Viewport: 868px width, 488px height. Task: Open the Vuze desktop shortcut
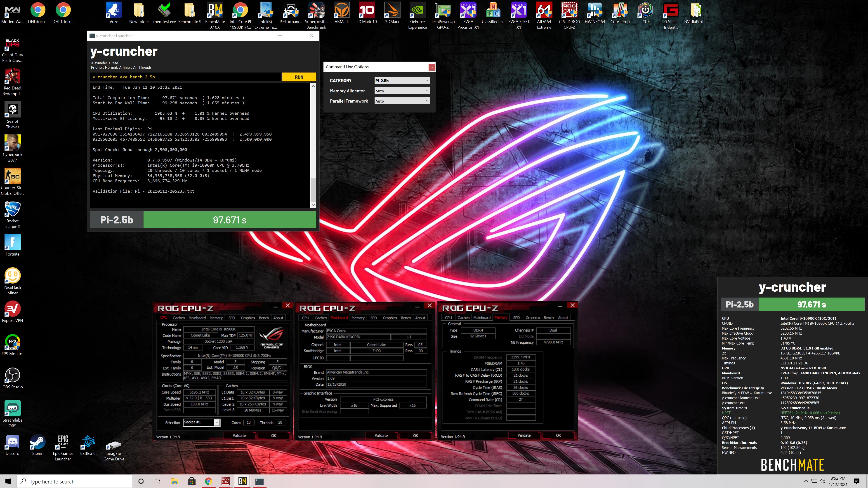click(114, 13)
